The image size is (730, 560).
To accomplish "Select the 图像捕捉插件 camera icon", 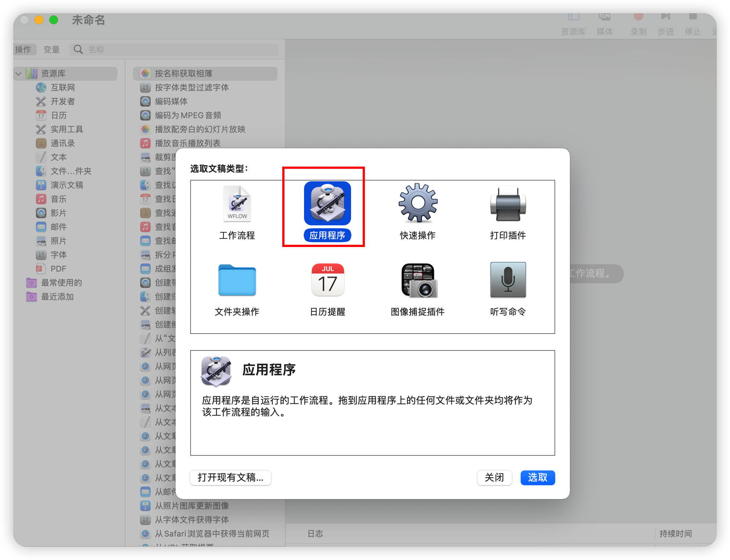I will (419, 280).
